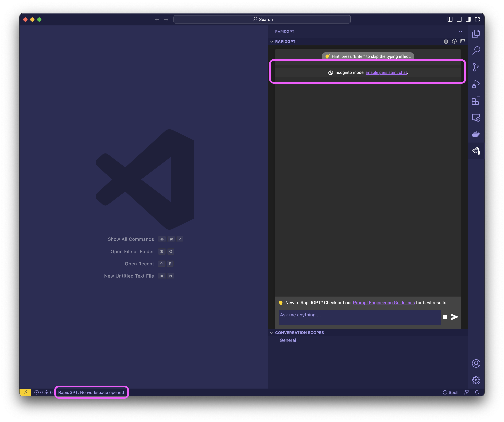Stop generation with the square button

(445, 317)
